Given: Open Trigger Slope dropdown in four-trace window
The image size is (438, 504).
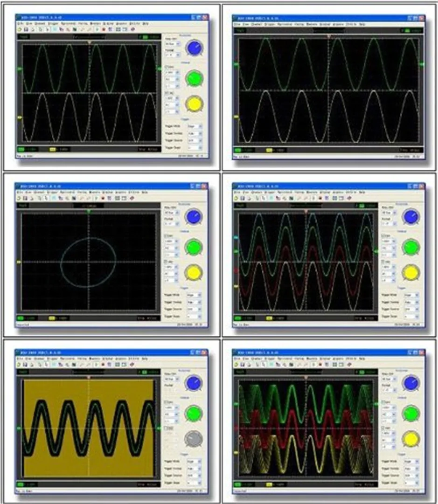Looking at the screenshot, I should click(411, 316).
